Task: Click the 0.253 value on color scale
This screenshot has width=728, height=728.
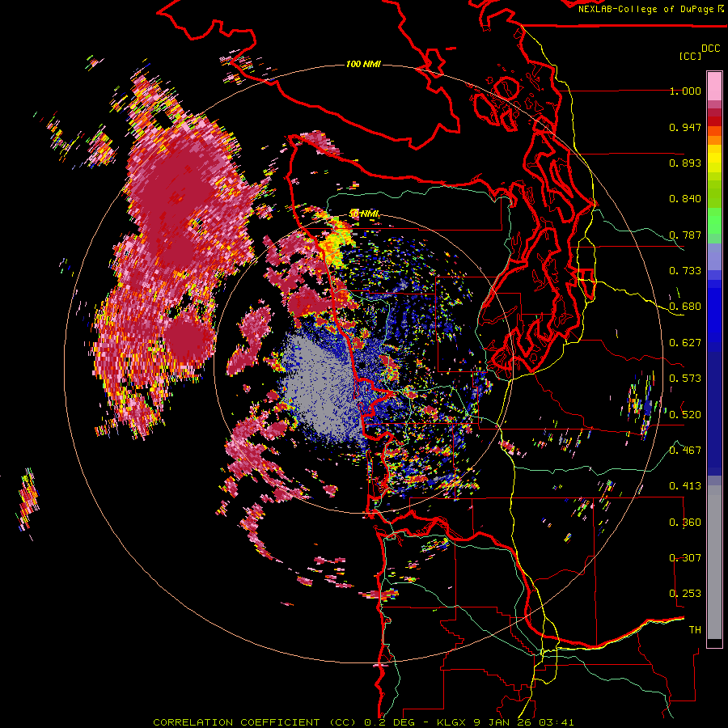Action: 685,594
